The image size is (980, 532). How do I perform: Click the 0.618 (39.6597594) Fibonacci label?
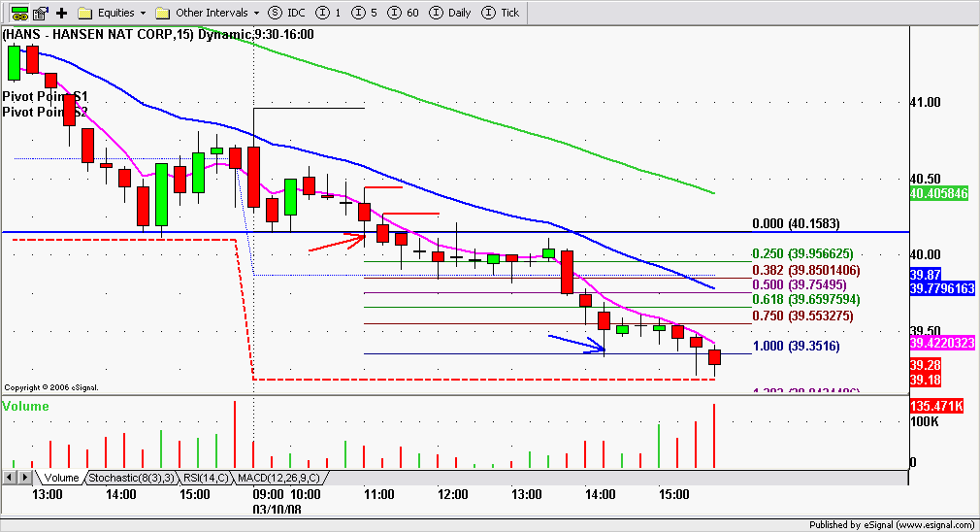(x=805, y=299)
